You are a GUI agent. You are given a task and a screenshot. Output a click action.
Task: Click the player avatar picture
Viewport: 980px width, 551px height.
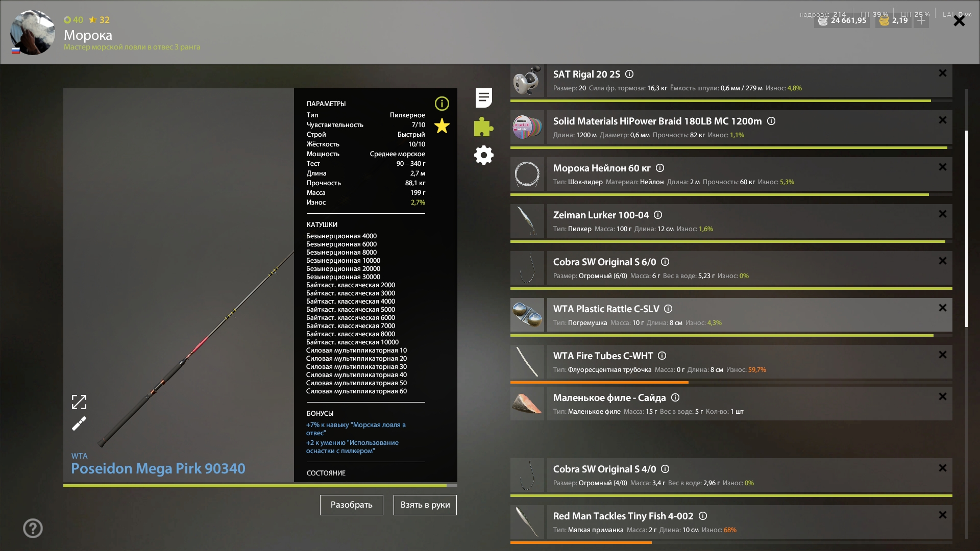33,33
